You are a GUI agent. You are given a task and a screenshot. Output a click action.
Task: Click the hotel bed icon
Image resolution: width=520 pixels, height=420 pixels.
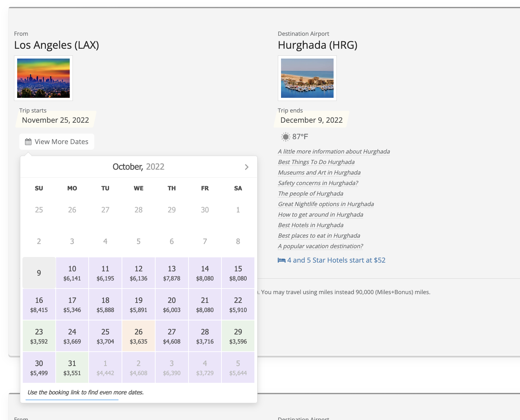coord(281,260)
